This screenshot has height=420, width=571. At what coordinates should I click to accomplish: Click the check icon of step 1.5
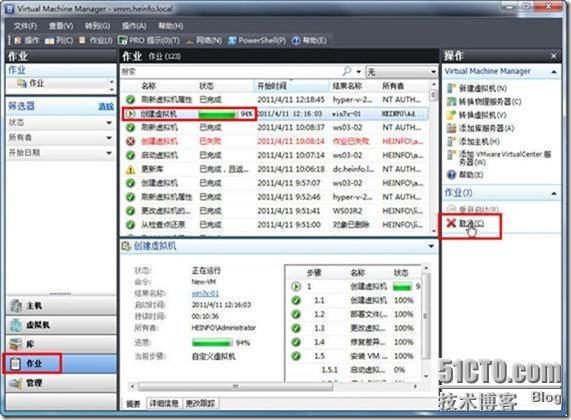click(x=296, y=356)
